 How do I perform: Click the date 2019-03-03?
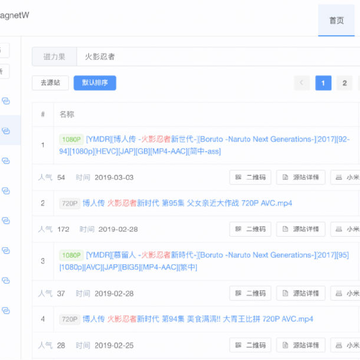114,177
